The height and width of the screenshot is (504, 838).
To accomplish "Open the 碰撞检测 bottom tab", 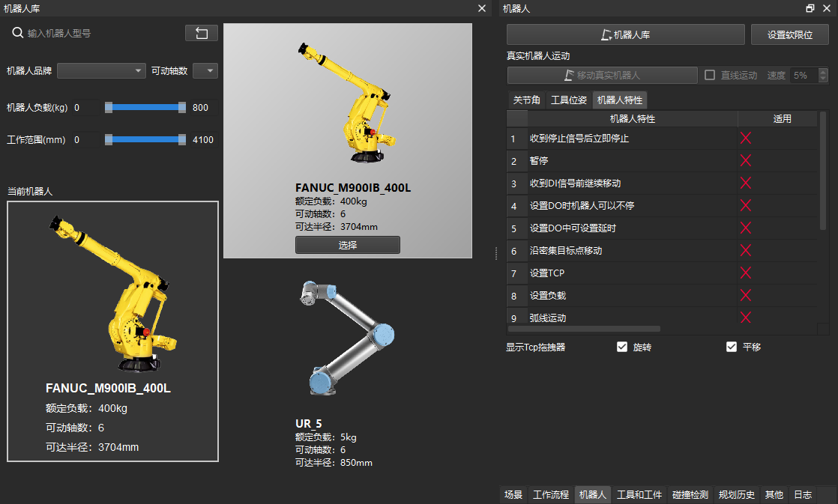I will click(690, 495).
